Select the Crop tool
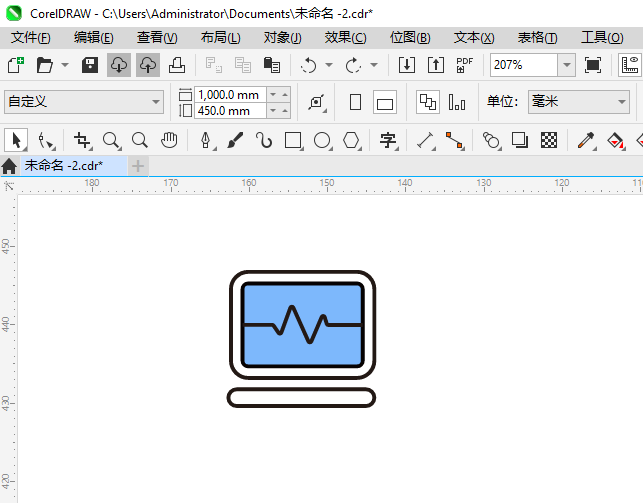643x503 pixels. [x=82, y=141]
